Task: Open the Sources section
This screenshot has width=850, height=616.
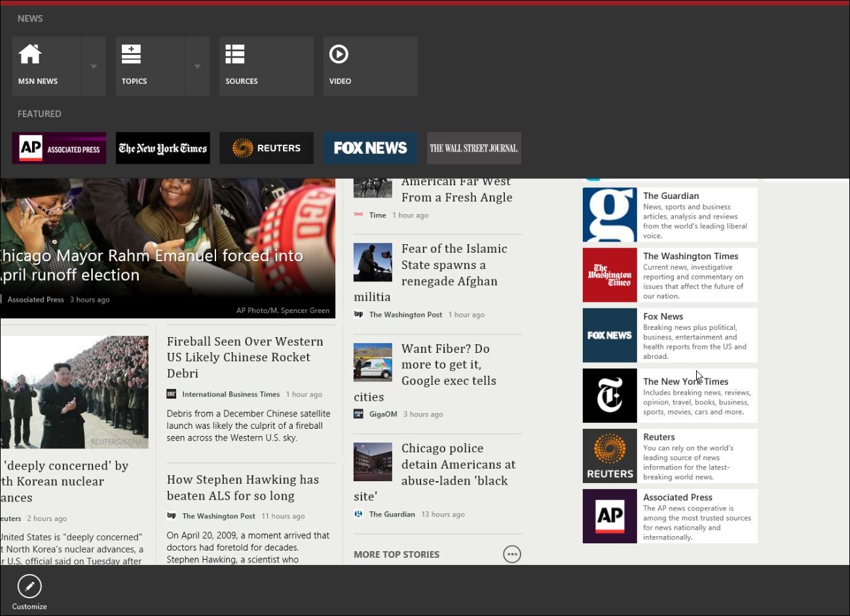Action: pos(266,65)
